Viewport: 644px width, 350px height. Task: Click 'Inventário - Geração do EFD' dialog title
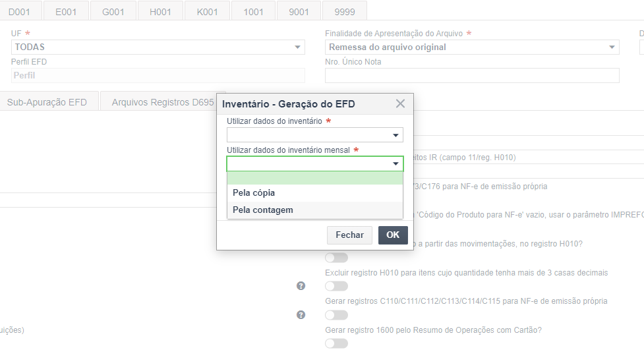[288, 104]
